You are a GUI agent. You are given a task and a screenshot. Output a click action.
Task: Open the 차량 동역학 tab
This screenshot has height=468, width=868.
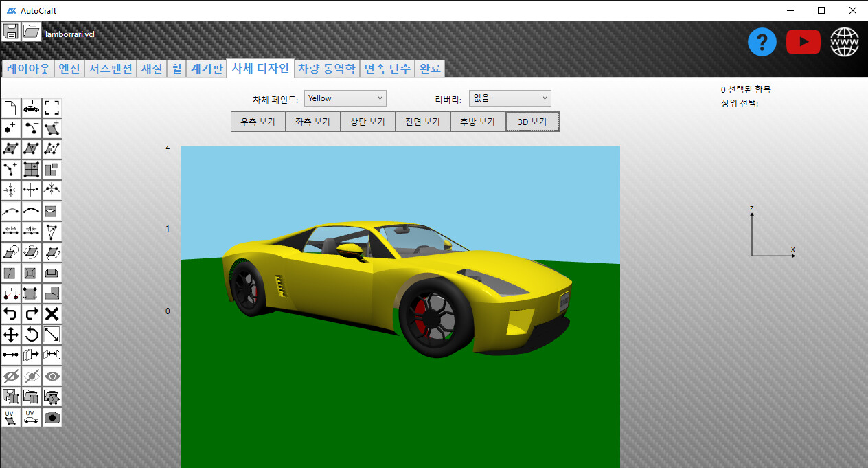(327, 69)
